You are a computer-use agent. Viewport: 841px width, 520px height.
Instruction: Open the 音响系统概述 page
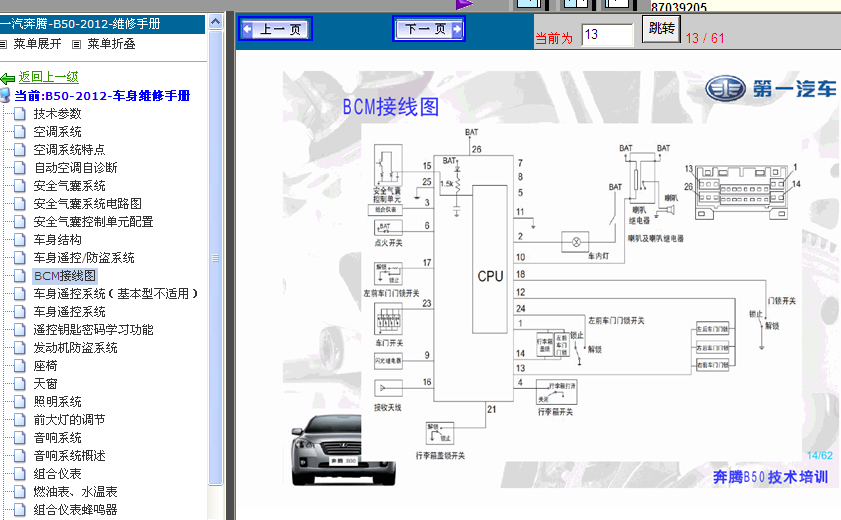[69, 456]
